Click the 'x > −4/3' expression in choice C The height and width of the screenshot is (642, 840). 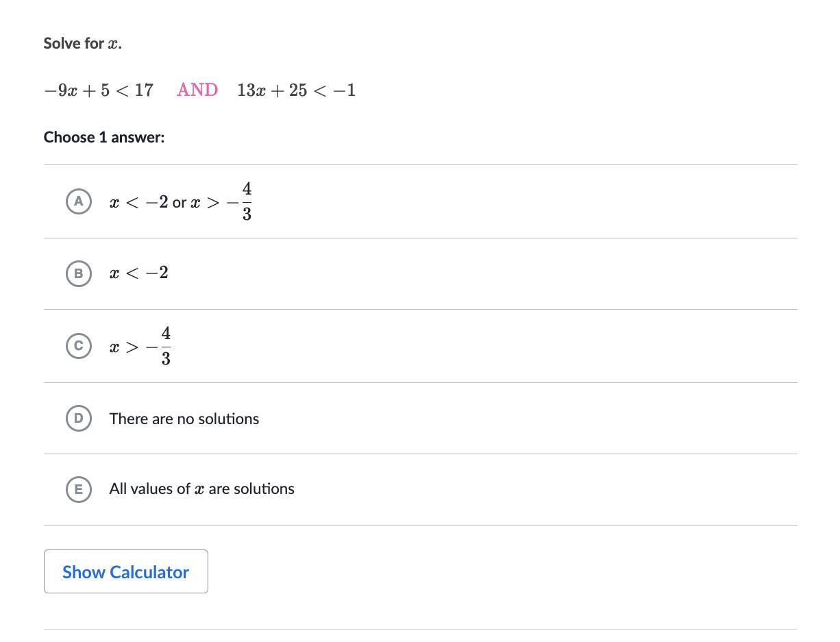[140, 347]
